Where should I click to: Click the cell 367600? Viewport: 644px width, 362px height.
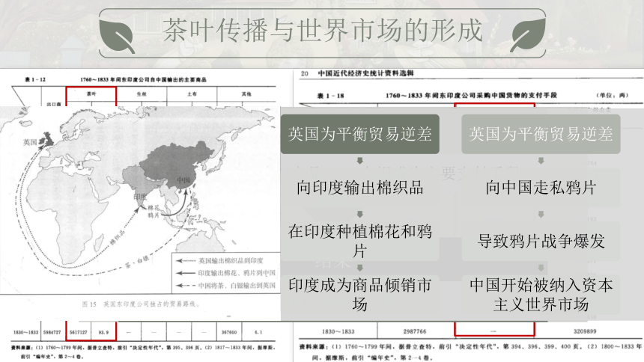pos(229,332)
